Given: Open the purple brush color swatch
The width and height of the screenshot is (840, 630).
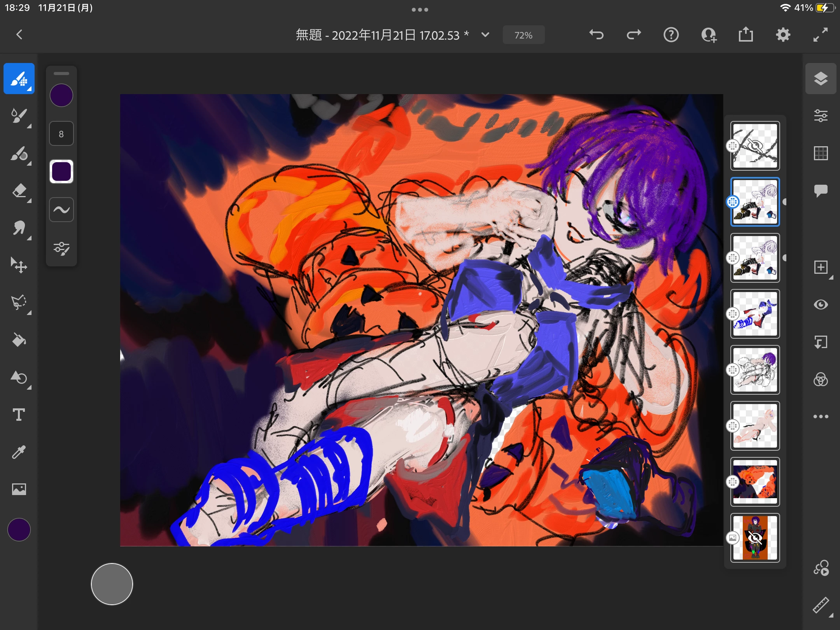Looking at the screenshot, I should tap(61, 96).
